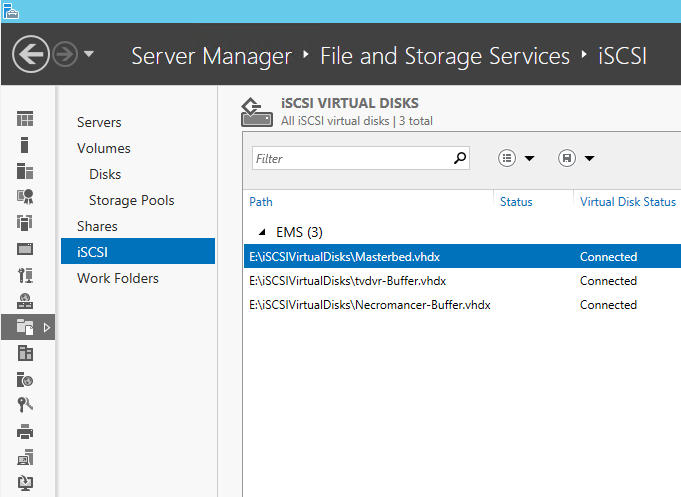Open the monitor with update arrows icon
This screenshot has height=497, width=681.
coord(25,483)
